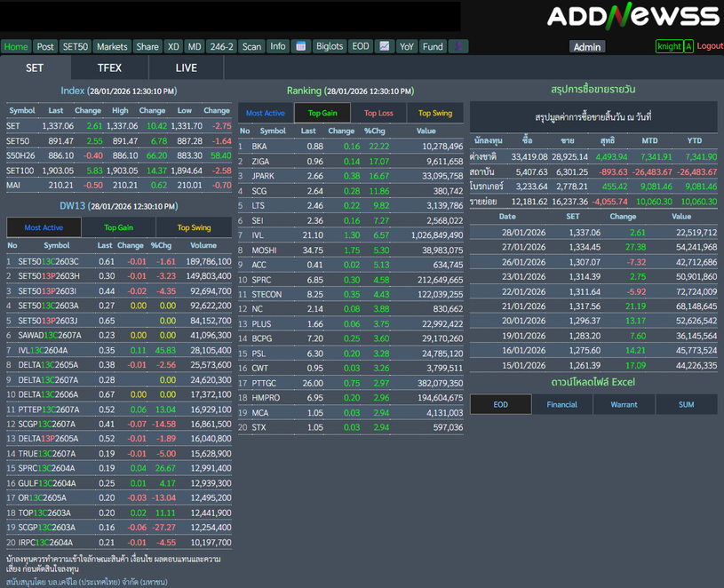Click the purple user profile icon

(458, 46)
